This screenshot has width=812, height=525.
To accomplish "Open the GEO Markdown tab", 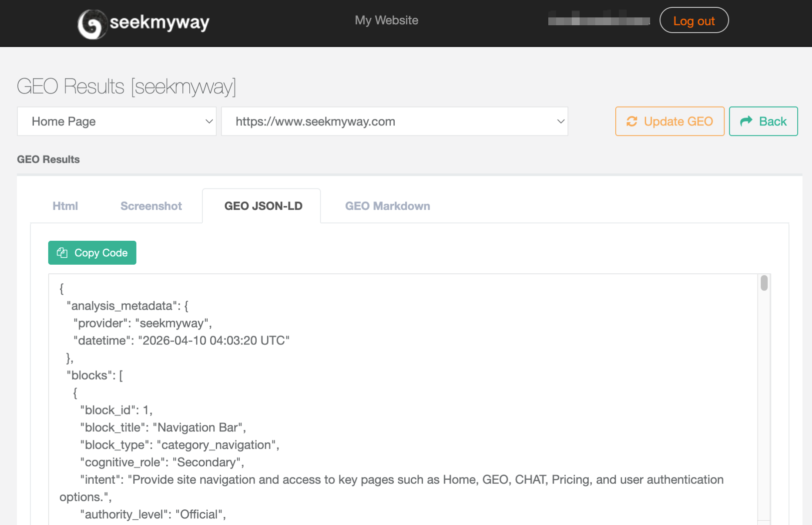I will point(388,206).
